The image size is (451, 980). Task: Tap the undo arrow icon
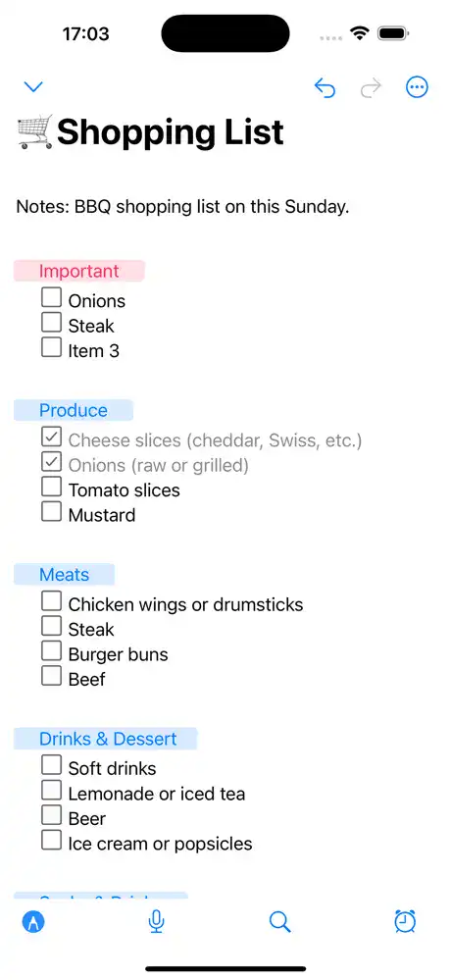[325, 88]
